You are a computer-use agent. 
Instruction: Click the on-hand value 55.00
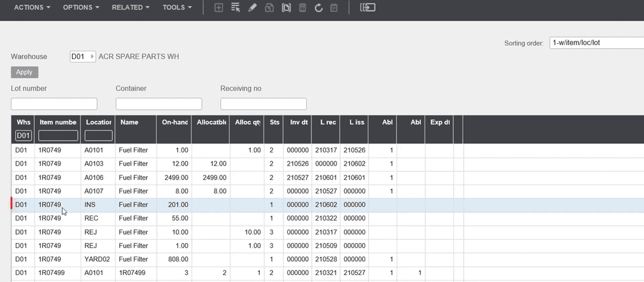tap(179, 218)
